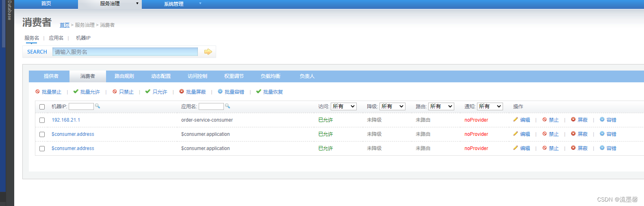
Task: Expand the 系统管理 top menu arrow
Action: [x=200, y=4]
